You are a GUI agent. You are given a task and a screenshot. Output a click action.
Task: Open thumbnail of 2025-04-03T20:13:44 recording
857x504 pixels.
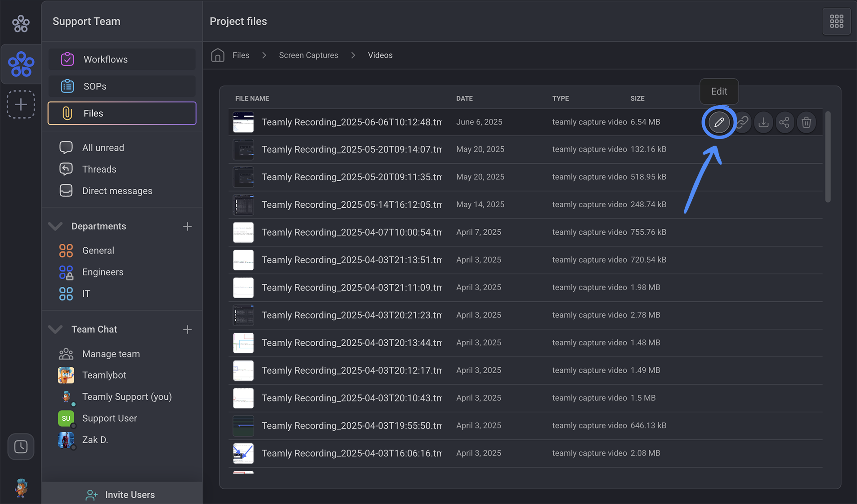[243, 343]
